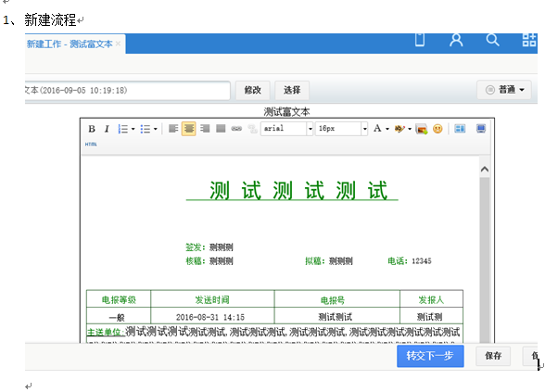Click the 电话: 12345 text
Image resolution: width=558 pixels, height=392 pixels.
tap(410, 261)
